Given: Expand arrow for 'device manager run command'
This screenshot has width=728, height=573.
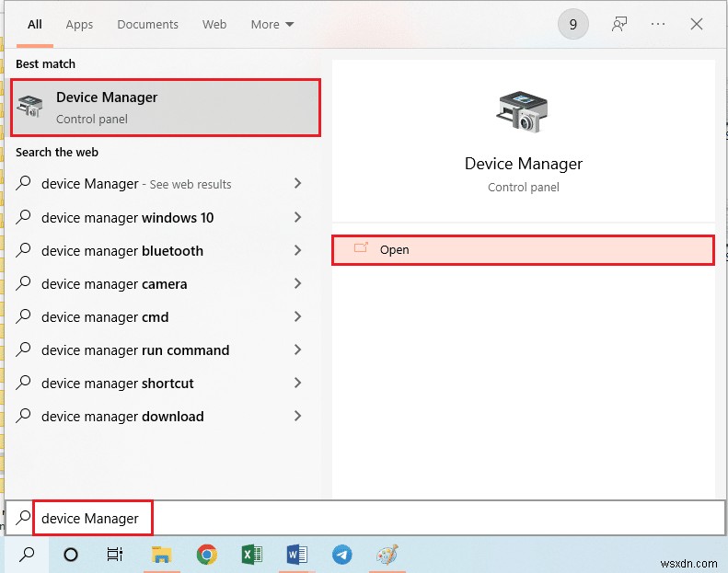Looking at the screenshot, I should tap(297, 350).
